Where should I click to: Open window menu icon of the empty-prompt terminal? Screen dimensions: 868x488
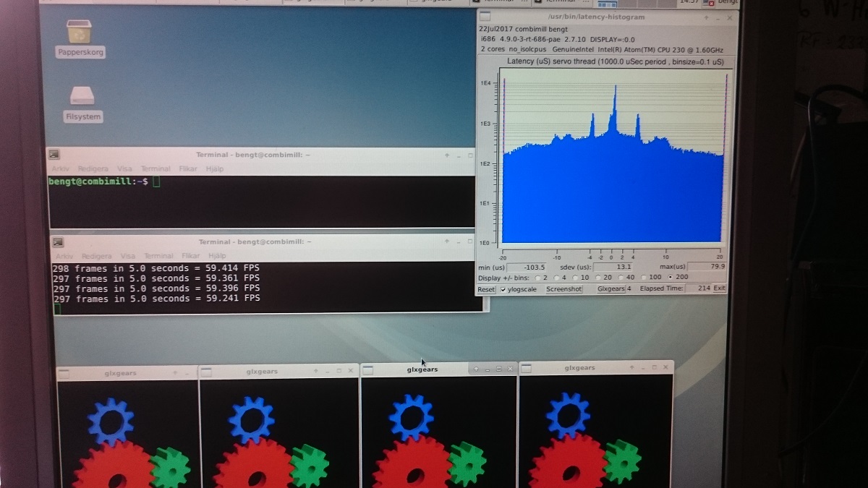point(54,154)
